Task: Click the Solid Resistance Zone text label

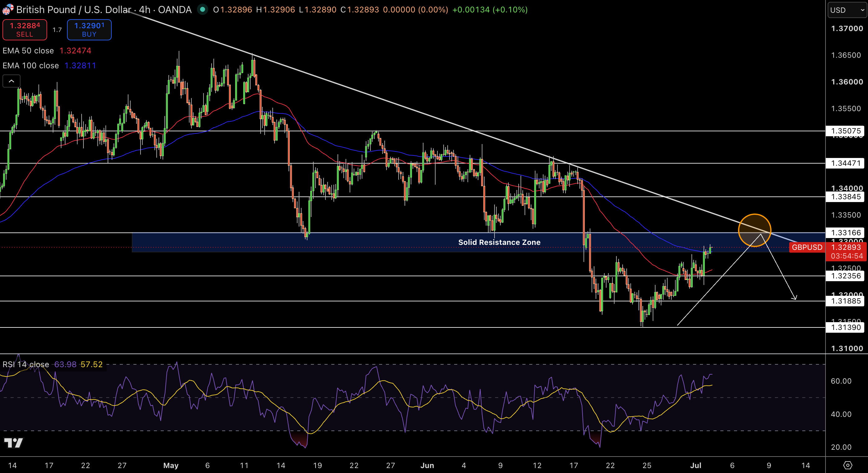Action: tap(499, 242)
